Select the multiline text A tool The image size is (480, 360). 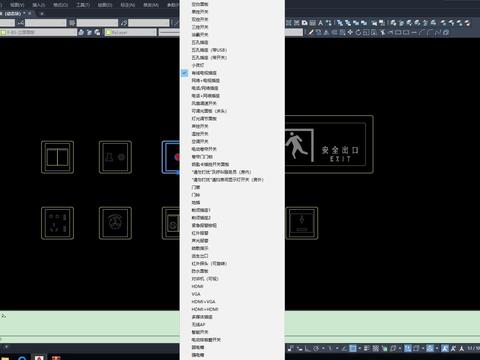coord(320,23)
